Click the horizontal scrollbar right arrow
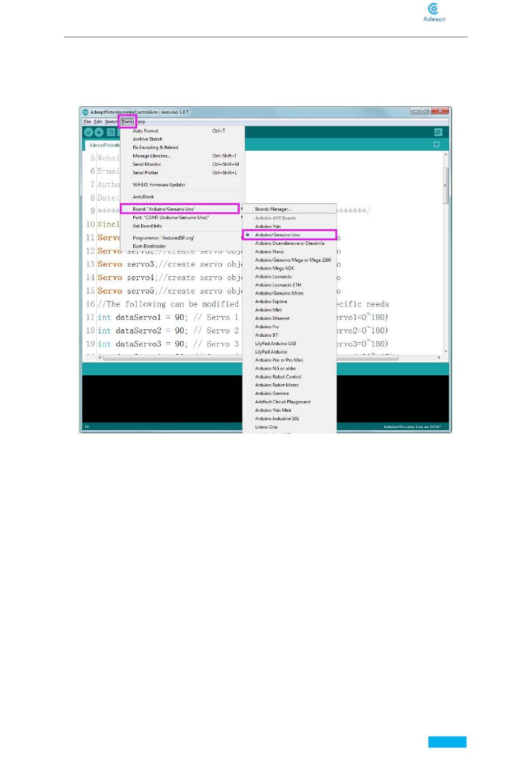Viewport: 532px width, 772px height. point(439,357)
